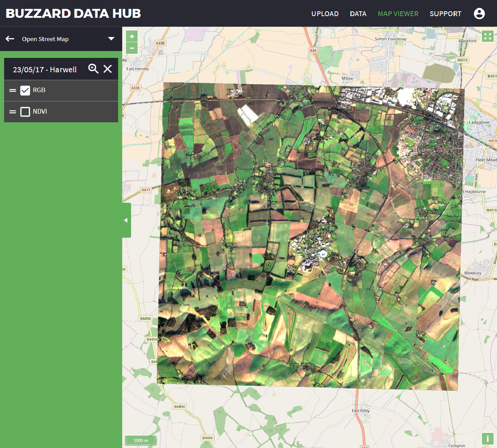Zoom in on the map

(132, 36)
